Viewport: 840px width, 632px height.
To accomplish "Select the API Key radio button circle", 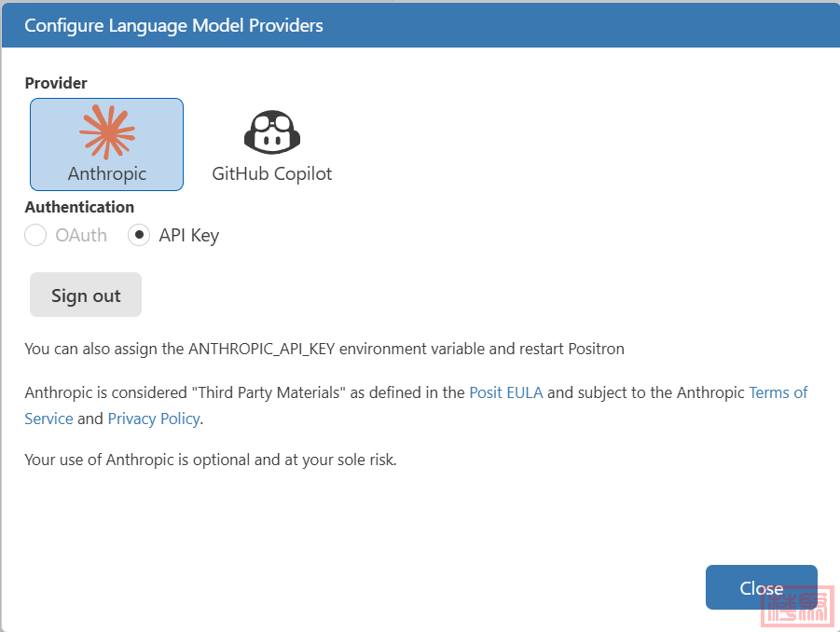I will 139,235.
